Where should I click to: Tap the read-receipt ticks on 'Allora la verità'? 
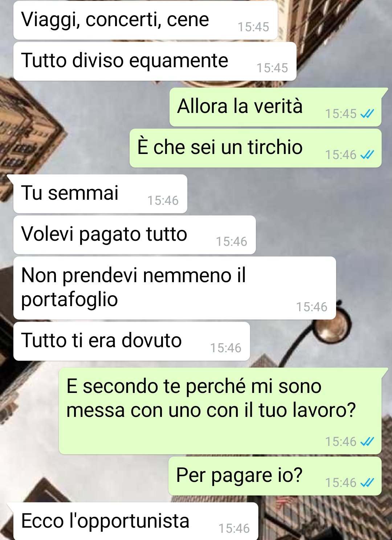367,114
